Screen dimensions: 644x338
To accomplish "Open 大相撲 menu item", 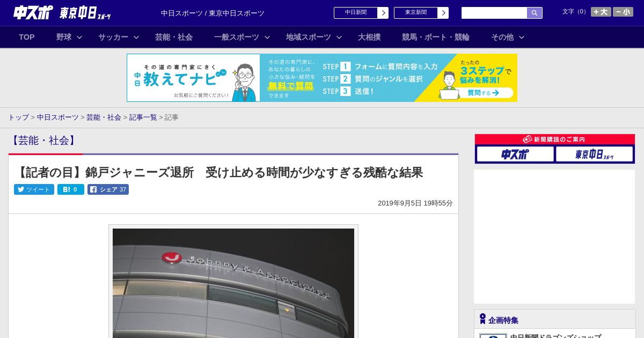I will click(369, 37).
